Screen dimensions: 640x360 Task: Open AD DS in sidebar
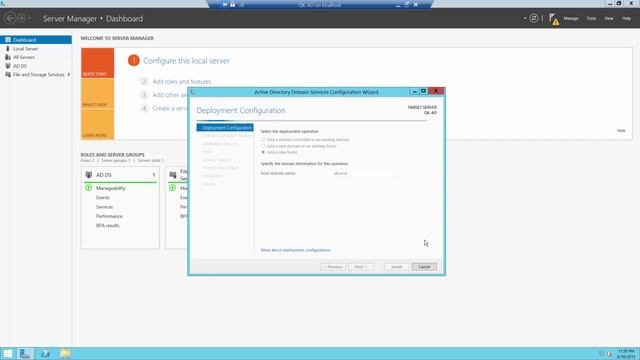point(20,66)
